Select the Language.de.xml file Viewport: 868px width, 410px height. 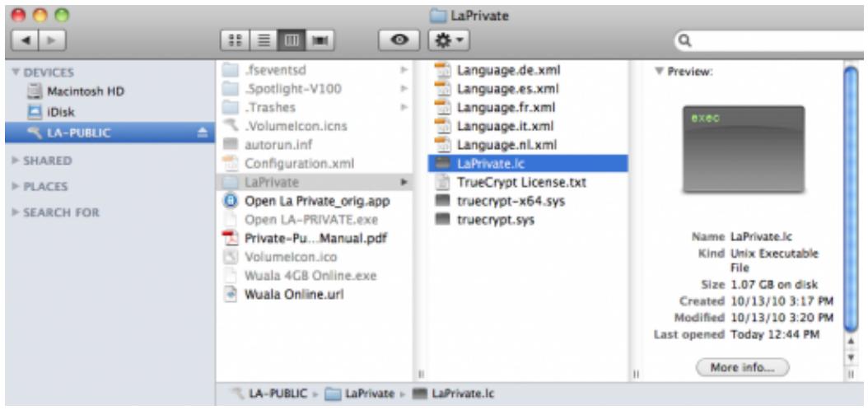(x=528, y=70)
